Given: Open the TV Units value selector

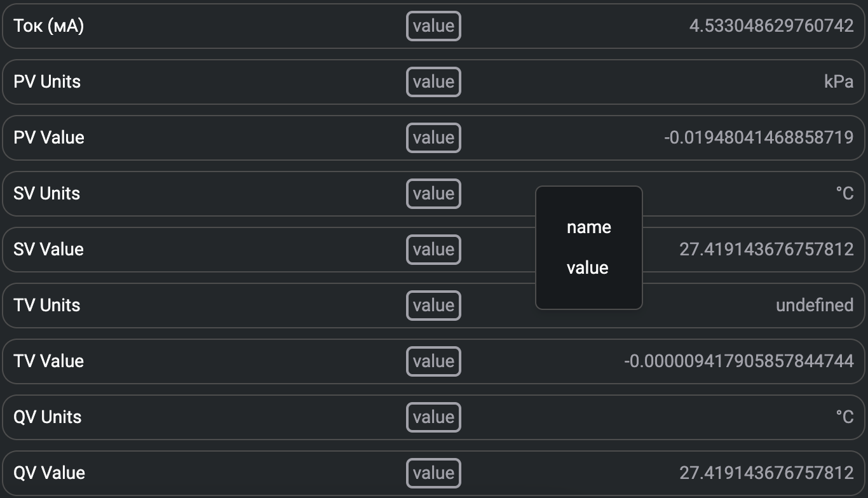Looking at the screenshot, I should 433,306.
